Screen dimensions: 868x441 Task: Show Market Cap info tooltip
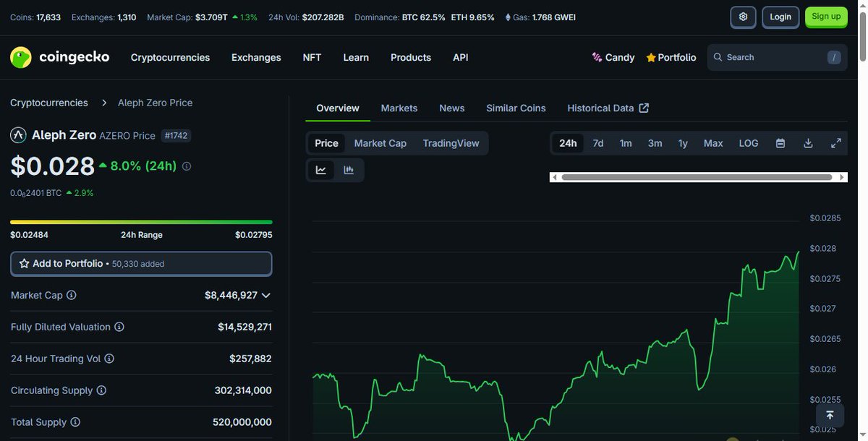click(72, 295)
